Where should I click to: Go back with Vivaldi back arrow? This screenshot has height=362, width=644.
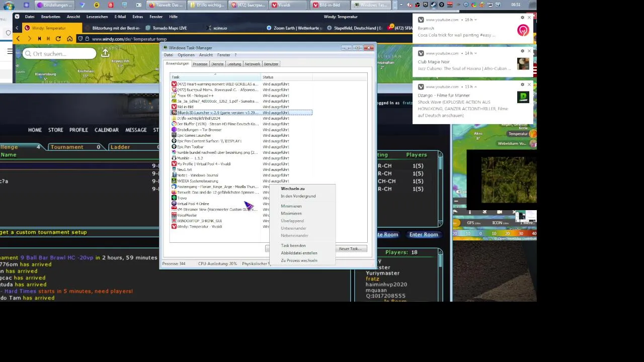click(18, 39)
